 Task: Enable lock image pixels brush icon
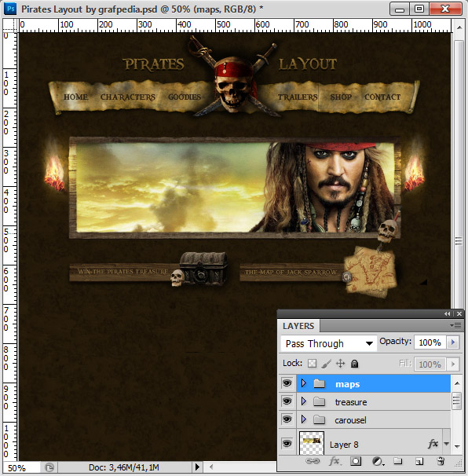tap(326, 364)
